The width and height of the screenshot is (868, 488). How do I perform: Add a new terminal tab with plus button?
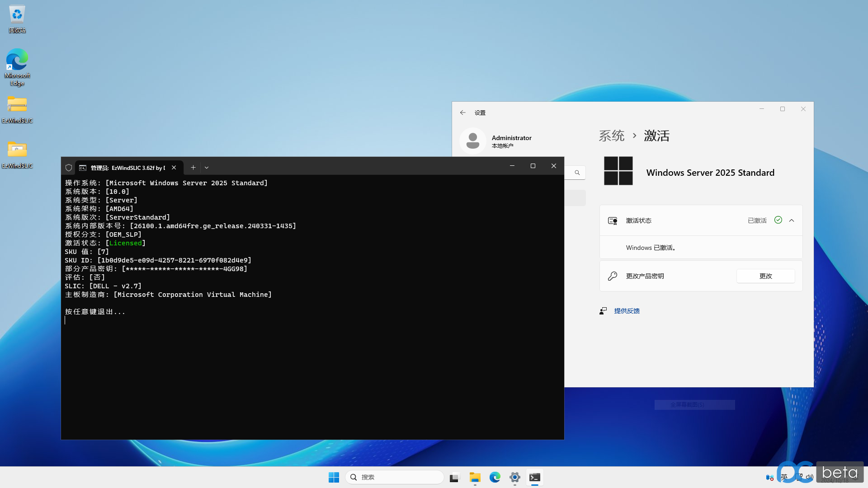(x=193, y=168)
